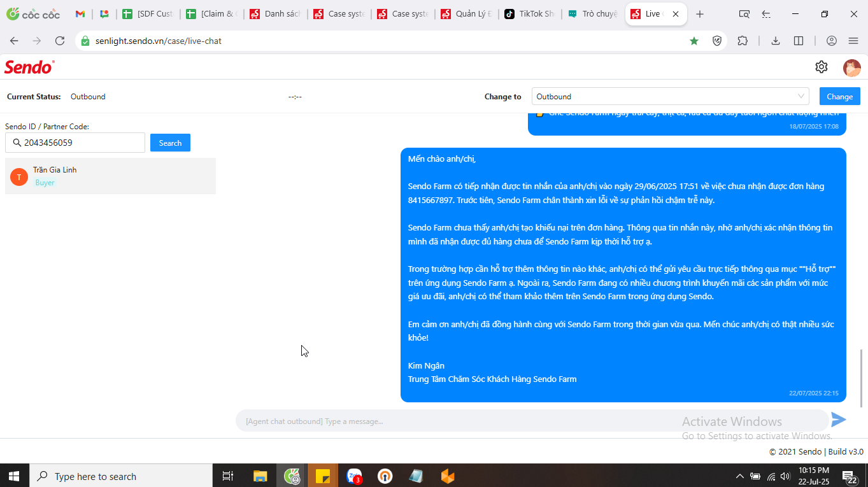
Task: Show hidden system tray icons
Action: click(739, 476)
